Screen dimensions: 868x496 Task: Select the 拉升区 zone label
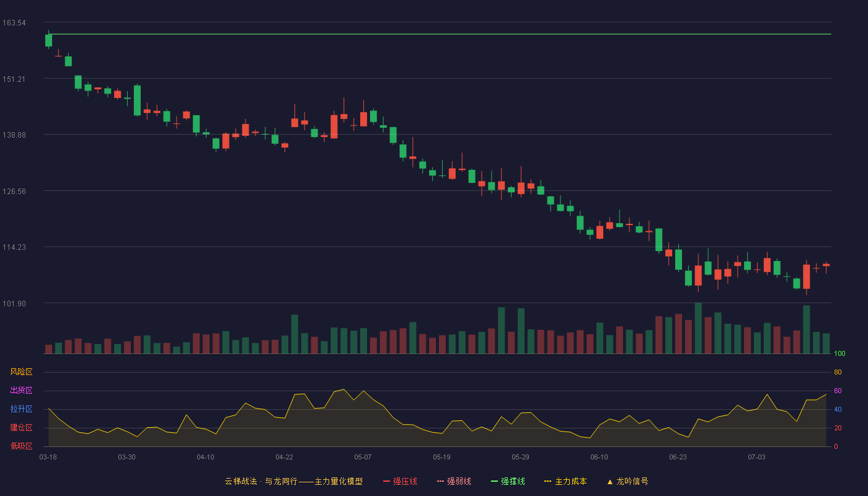pyautogui.click(x=21, y=409)
